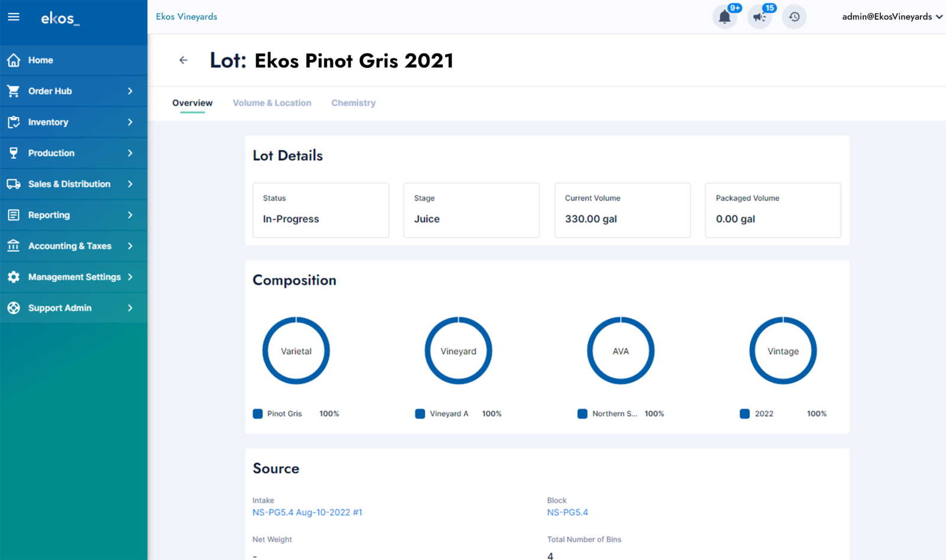Switch to the Chemistry tab

pyautogui.click(x=354, y=103)
